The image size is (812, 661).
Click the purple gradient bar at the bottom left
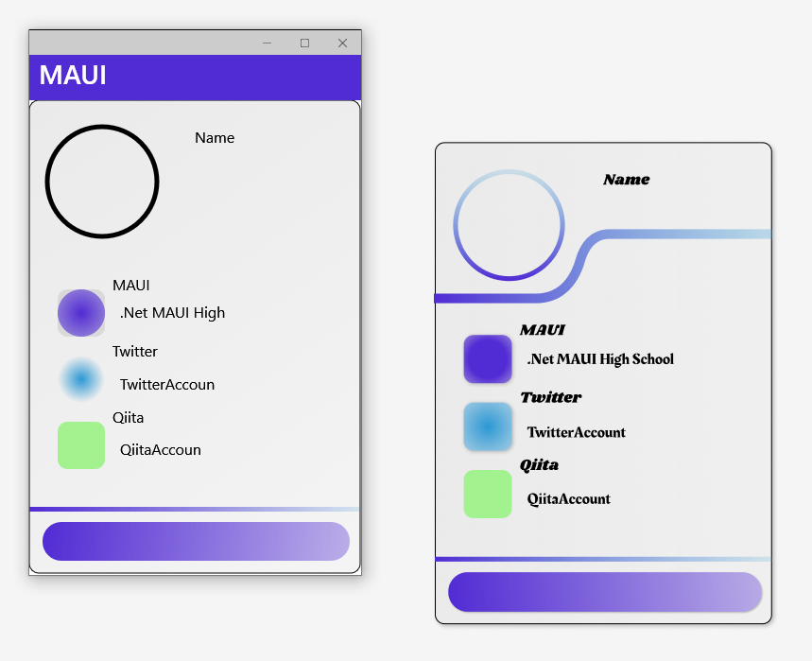pos(196,541)
